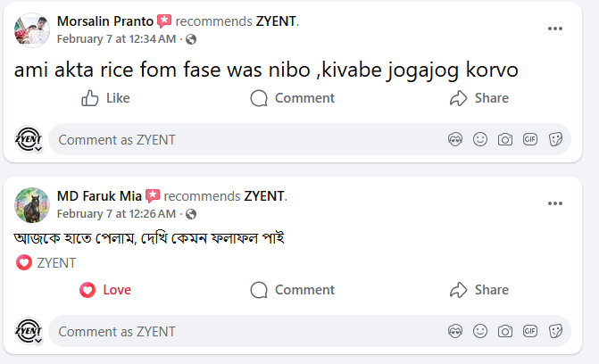Insert emoji in MD Faruk Mia's comment box
Screen dimensions: 599x364
pyautogui.click(x=480, y=332)
